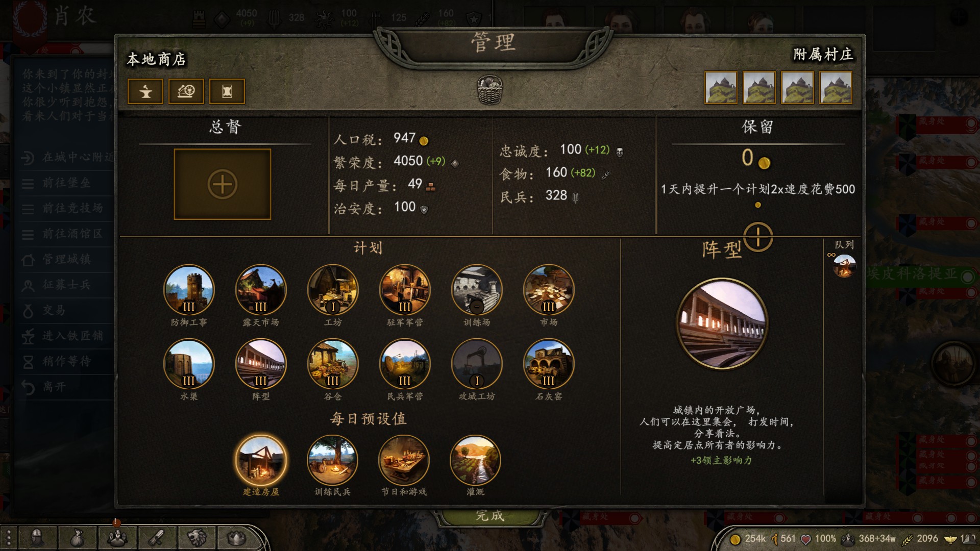Set daily default to 节日和游戏
Viewport: 980px width, 551px height.
pos(404,460)
